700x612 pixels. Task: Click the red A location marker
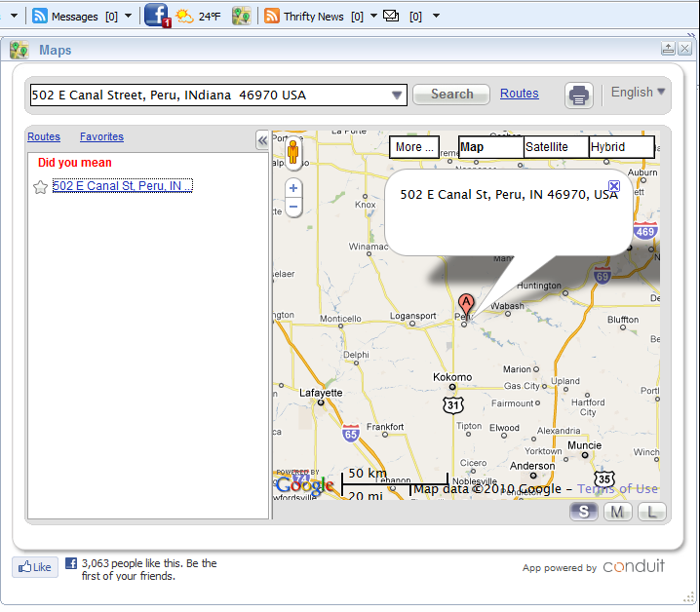pyautogui.click(x=466, y=306)
